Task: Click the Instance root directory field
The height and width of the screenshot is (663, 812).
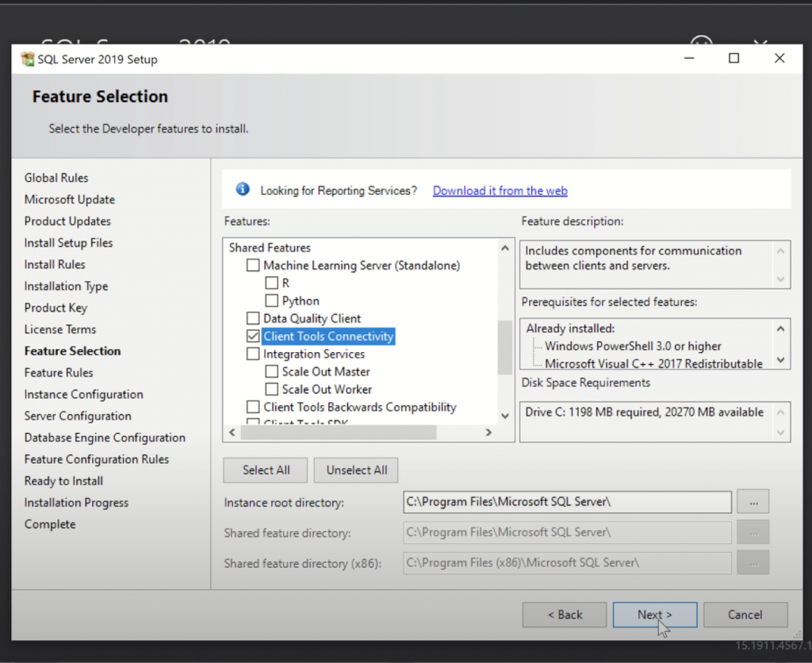Action: [567, 502]
